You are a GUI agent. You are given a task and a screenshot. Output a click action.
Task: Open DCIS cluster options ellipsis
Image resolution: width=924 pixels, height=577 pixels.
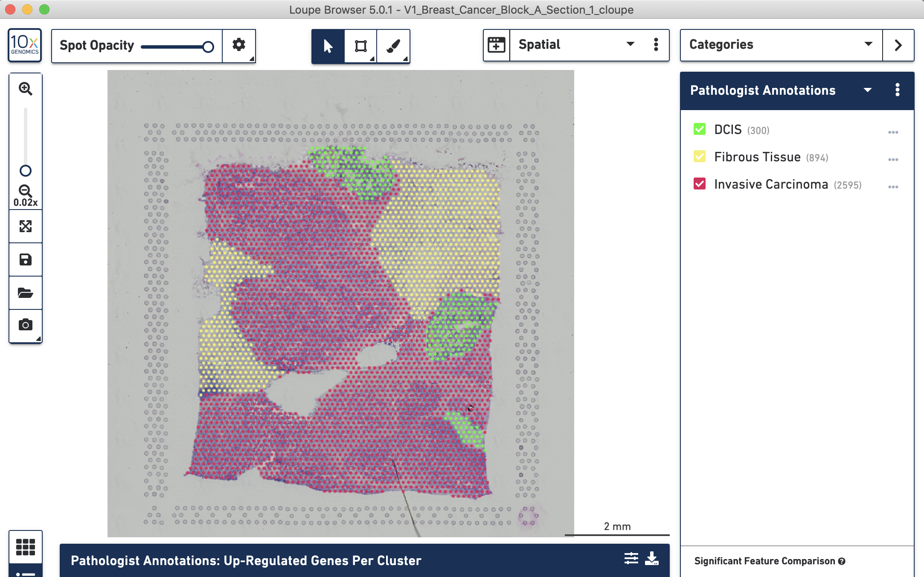click(x=893, y=132)
